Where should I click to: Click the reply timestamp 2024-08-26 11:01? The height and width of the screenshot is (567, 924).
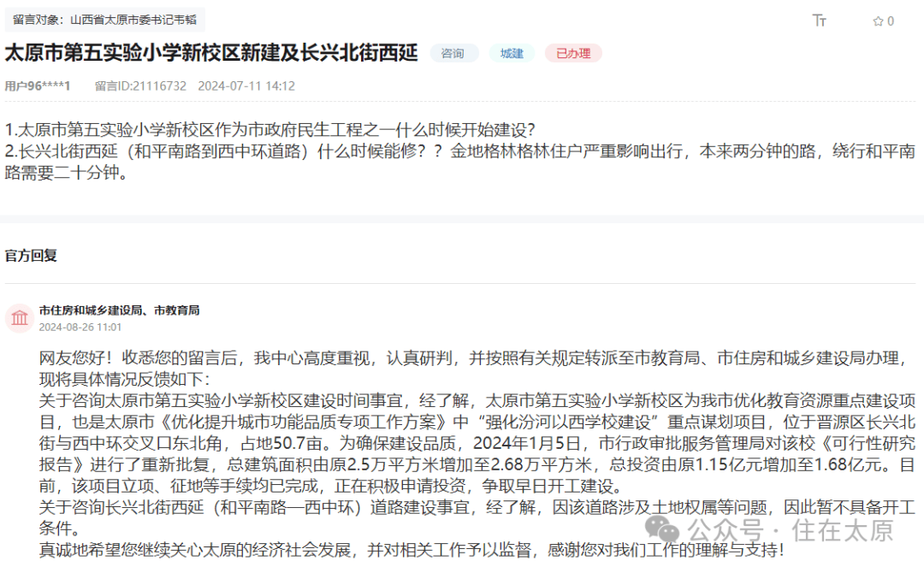(x=80, y=328)
